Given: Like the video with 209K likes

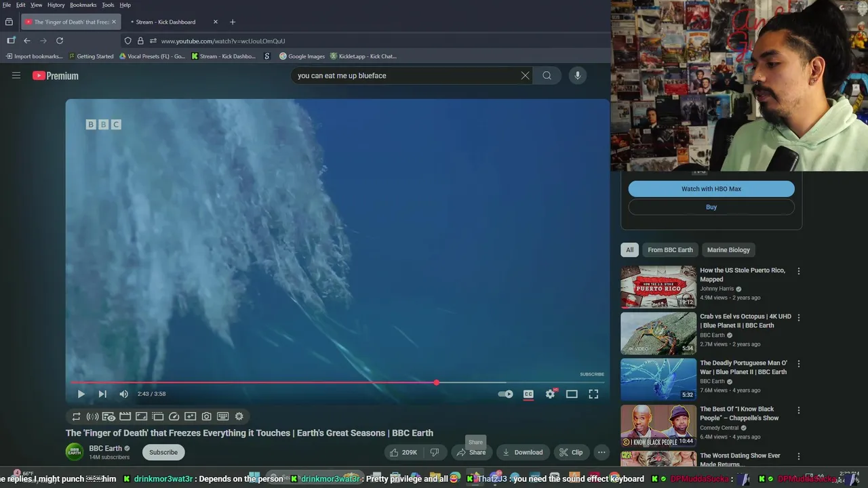Looking at the screenshot, I should tap(403, 452).
